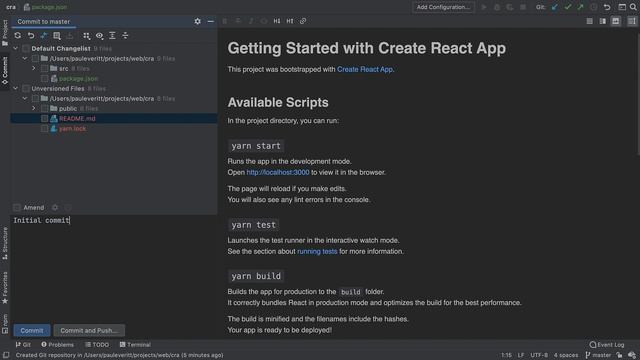The image size is (640, 360).
Task: Open the IDE window layout icon near search
Action: [622, 7]
